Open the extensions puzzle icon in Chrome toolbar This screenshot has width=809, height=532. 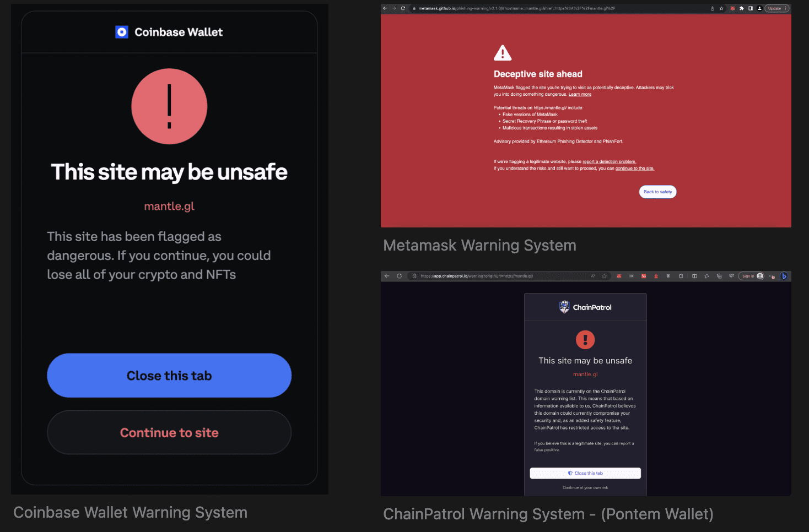click(x=741, y=8)
